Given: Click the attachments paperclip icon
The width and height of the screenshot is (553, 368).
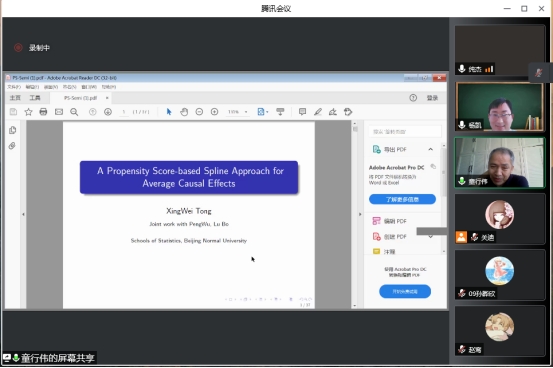Looking at the screenshot, I should (x=12, y=146).
